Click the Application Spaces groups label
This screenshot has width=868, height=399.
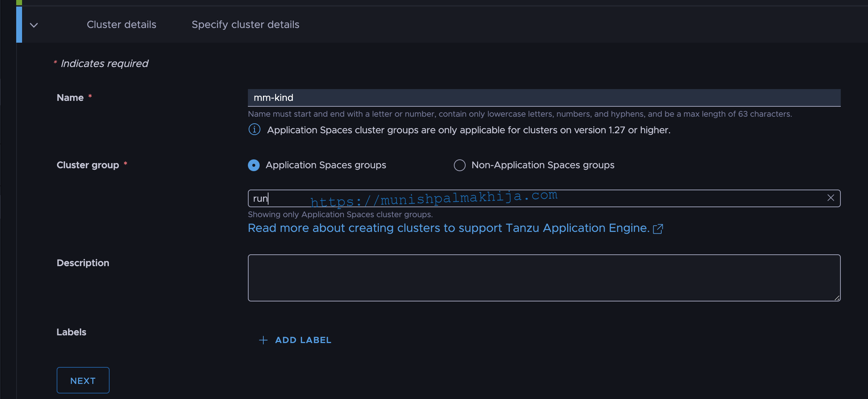tap(326, 165)
